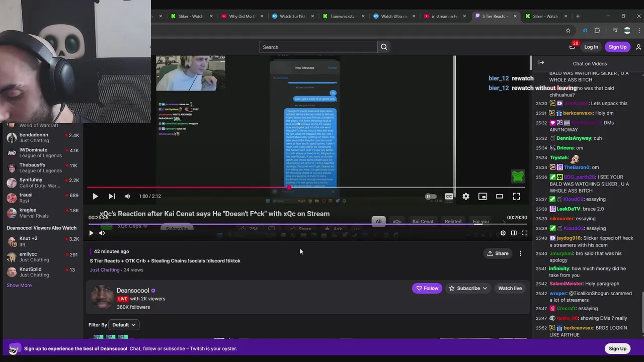This screenshot has width=644, height=362.
Task: Seek on the purple Twitch VOD timeline
Action: point(307,224)
